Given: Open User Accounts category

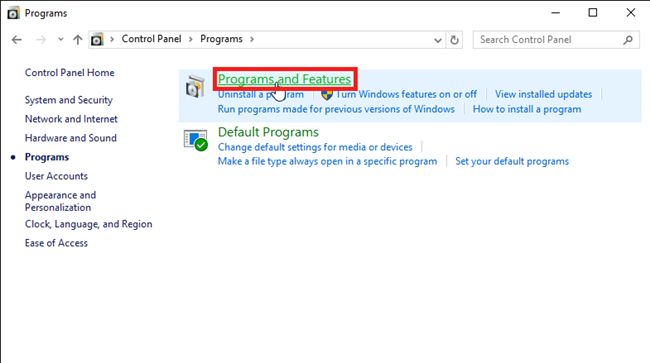Looking at the screenshot, I should (x=56, y=176).
